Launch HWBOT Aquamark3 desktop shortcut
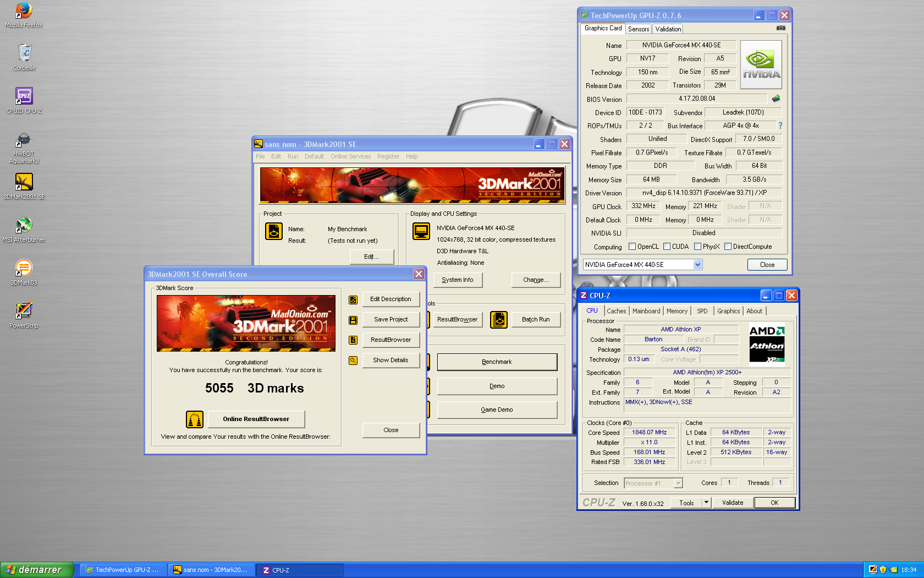Image resolution: width=924 pixels, height=578 pixels. (x=24, y=148)
